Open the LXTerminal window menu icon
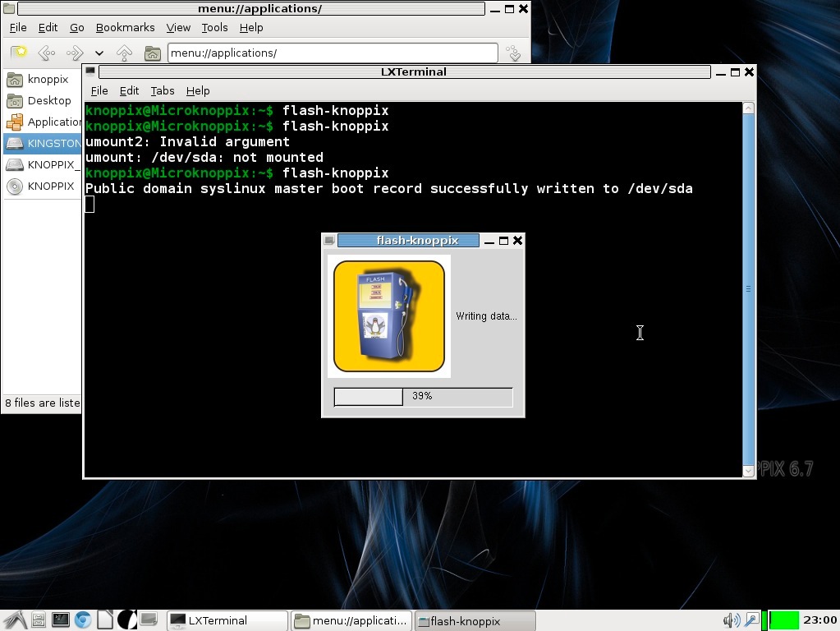This screenshot has height=631, width=840. pyautogui.click(x=90, y=71)
